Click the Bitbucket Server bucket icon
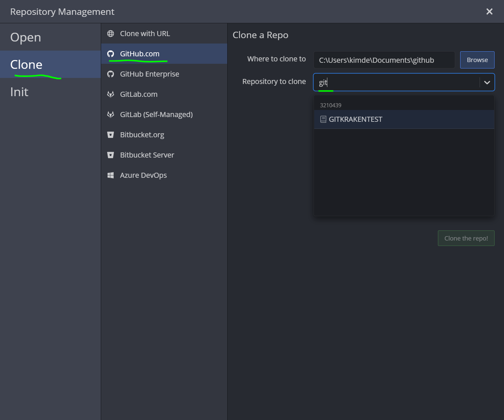The width and height of the screenshot is (504, 420). pyautogui.click(x=111, y=155)
